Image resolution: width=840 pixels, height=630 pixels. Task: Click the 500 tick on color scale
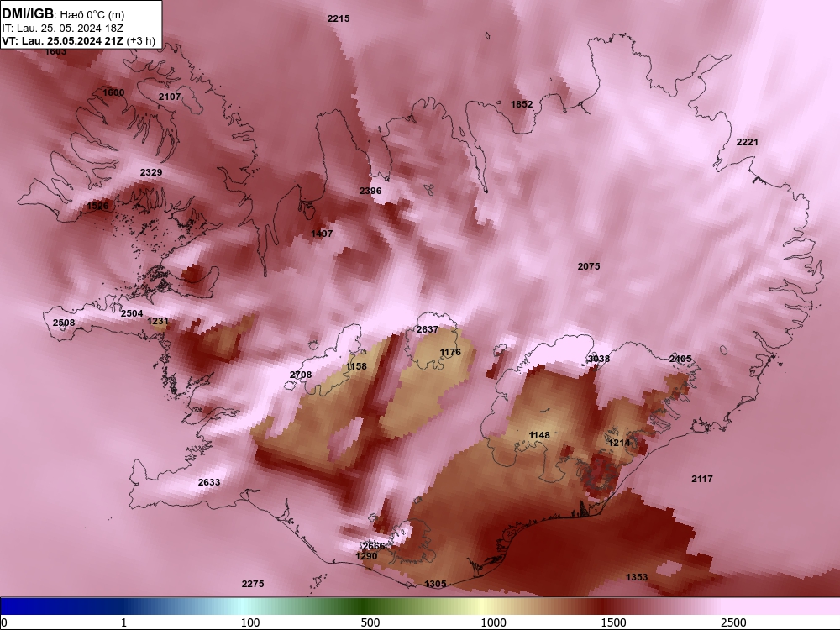tap(370, 622)
